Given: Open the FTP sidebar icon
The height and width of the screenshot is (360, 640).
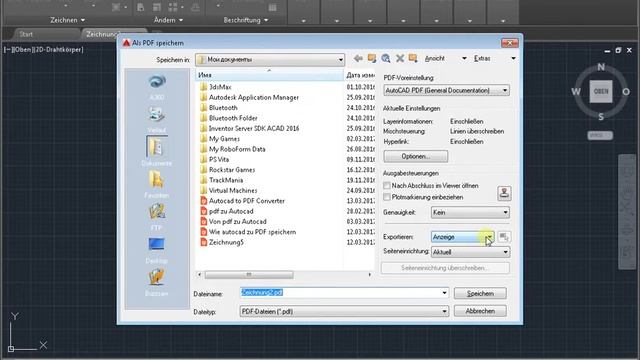Looking at the screenshot, I should tap(157, 217).
